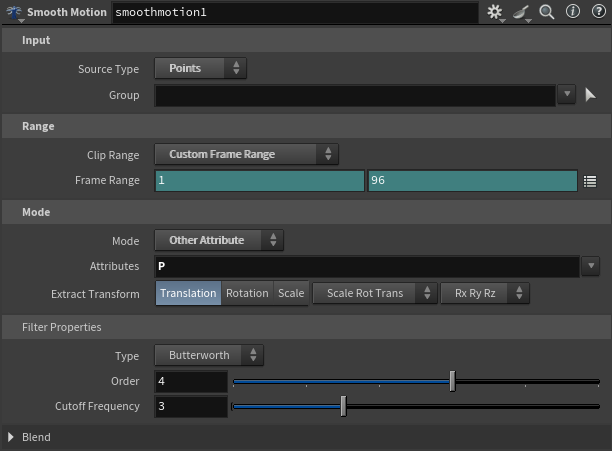Open help with the question mark icon
Image resolution: width=612 pixels, height=451 pixels.
(598, 12)
